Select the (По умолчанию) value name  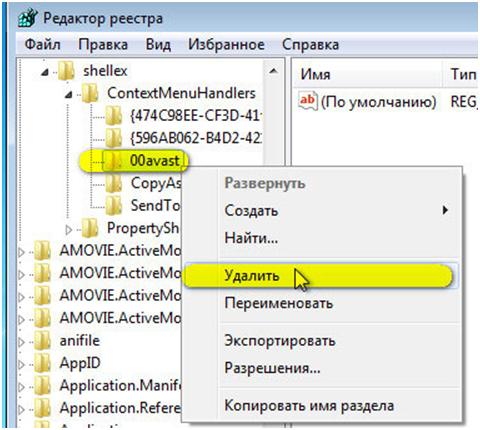pos(378,102)
